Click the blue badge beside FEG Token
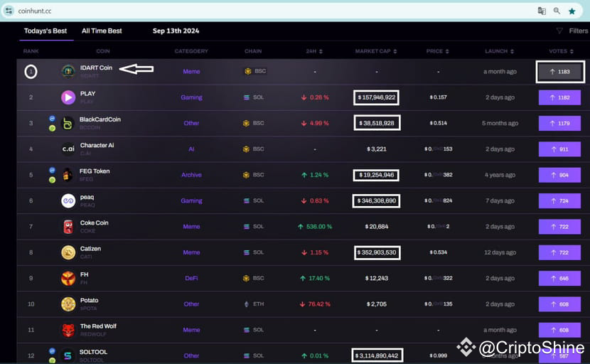Viewport: 590px width, 364px height. tap(52, 170)
